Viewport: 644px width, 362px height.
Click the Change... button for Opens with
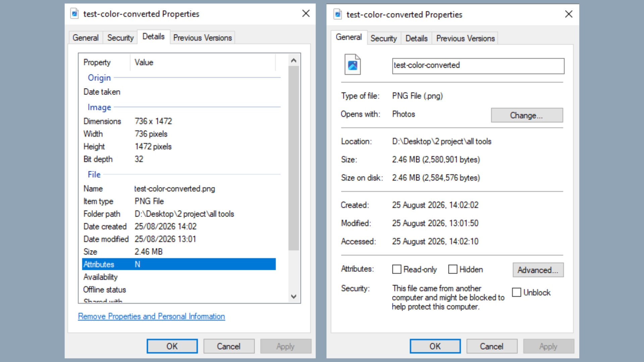[x=527, y=115]
